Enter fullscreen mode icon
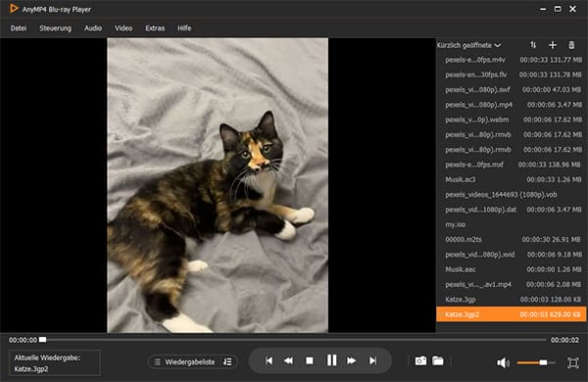588x382 pixels. [573, 362]
